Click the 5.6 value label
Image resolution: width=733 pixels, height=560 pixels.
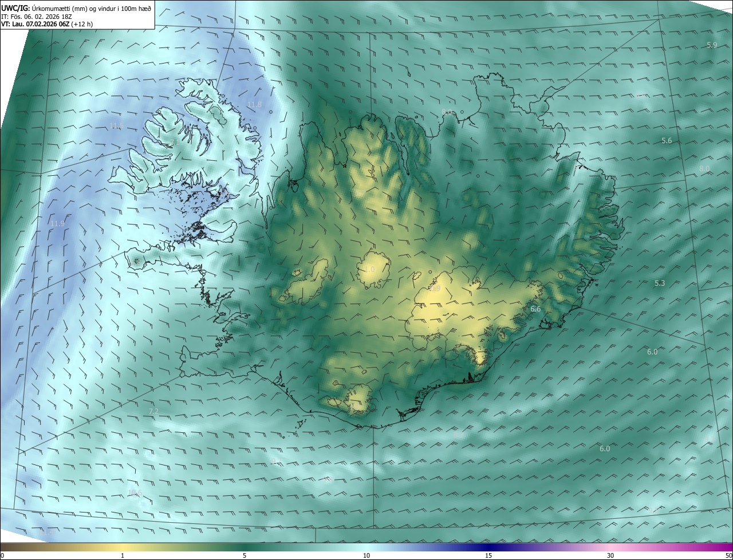click(667, 141)
